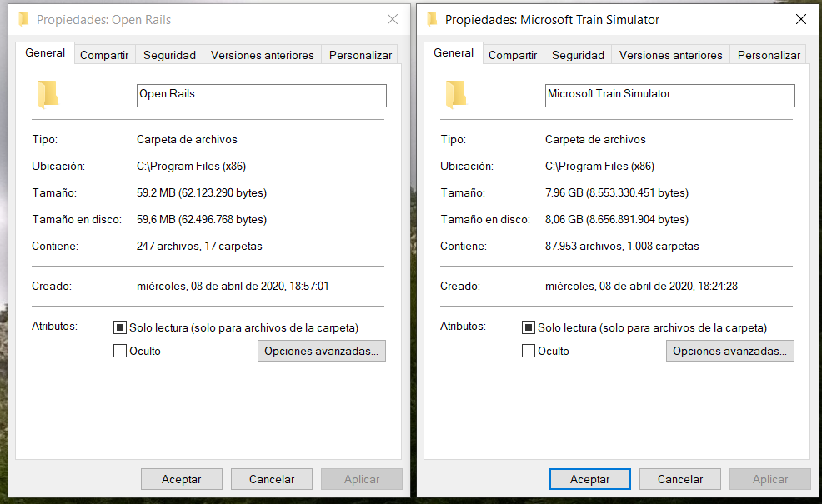Select General tab in Open Rails properties
This screenshot has height=504, width=822.
(x=45, y=53)
